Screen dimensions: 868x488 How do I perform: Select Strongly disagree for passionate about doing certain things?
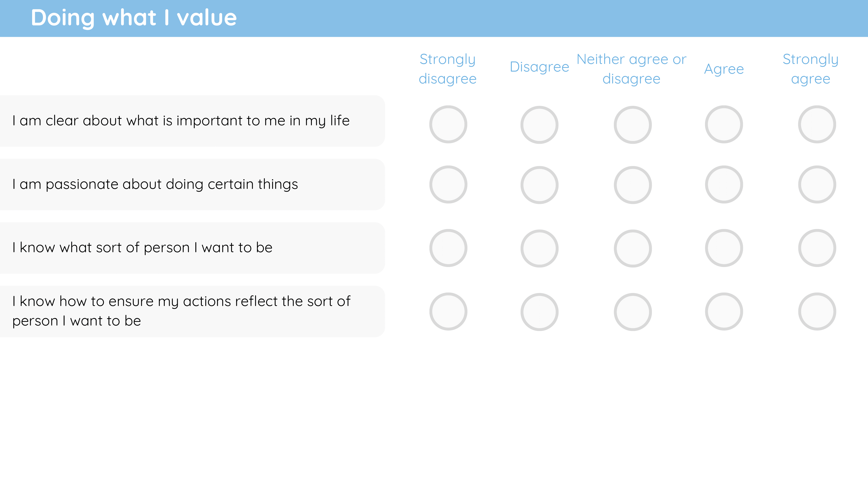[448, 185]
